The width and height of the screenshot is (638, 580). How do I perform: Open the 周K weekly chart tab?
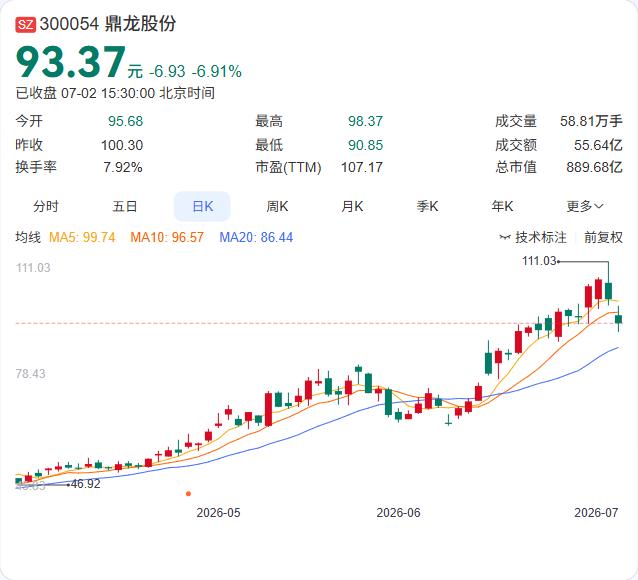pyautogui.click(x=277, y=206)
